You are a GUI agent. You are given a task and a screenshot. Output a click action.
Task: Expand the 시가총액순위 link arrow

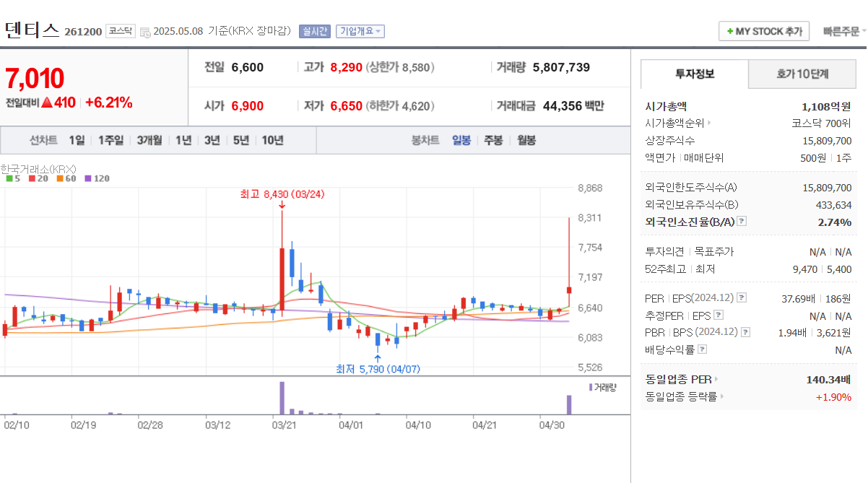click(x=708, y=123)
